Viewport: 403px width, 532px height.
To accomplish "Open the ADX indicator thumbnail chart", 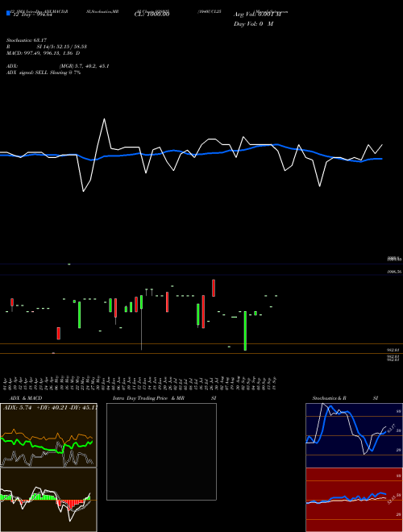I will tap(48, 435).
